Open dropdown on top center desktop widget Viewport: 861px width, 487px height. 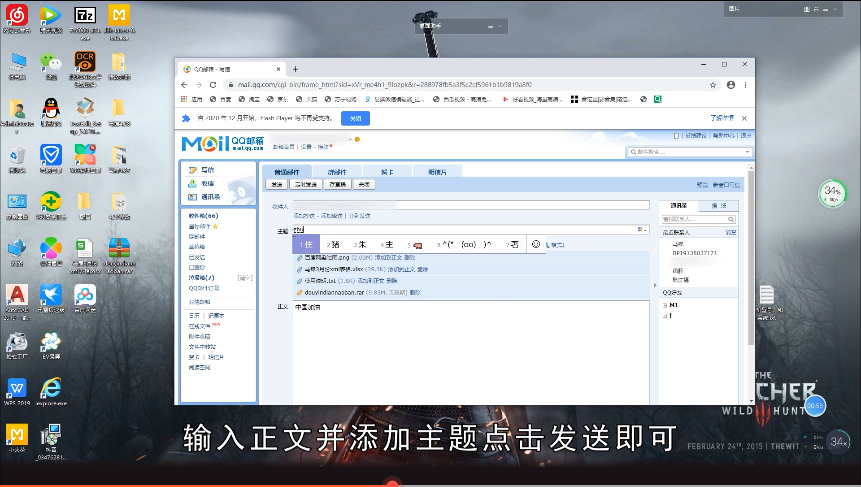click(x=500, y=26)
